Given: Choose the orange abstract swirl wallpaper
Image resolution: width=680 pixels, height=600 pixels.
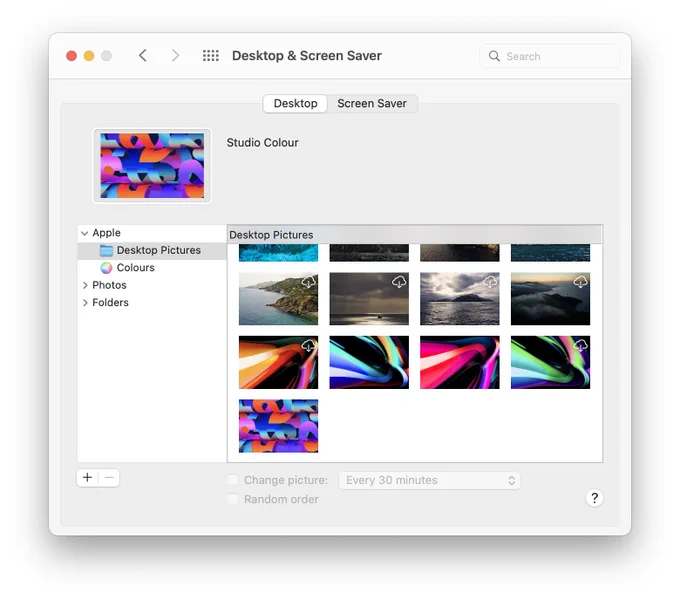Looking at the screenshot, I should click(278, 362).
